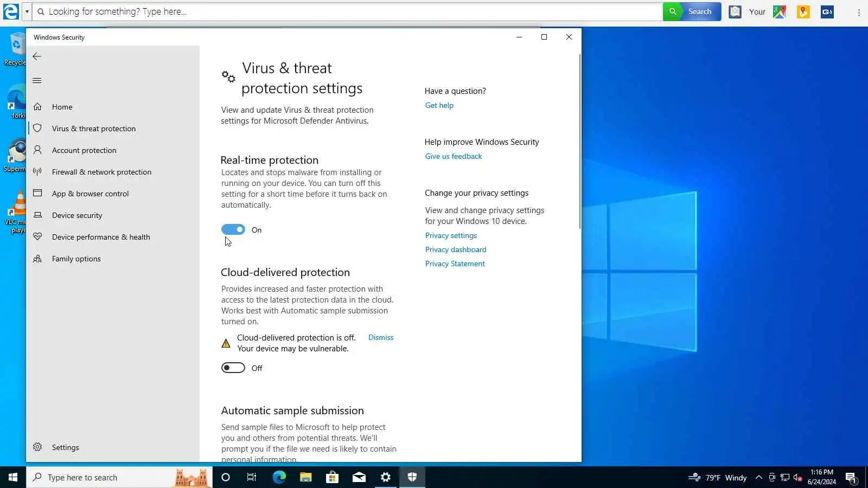
Task: Click the Meet Now tray icon
Action: [x=772, y=478]
